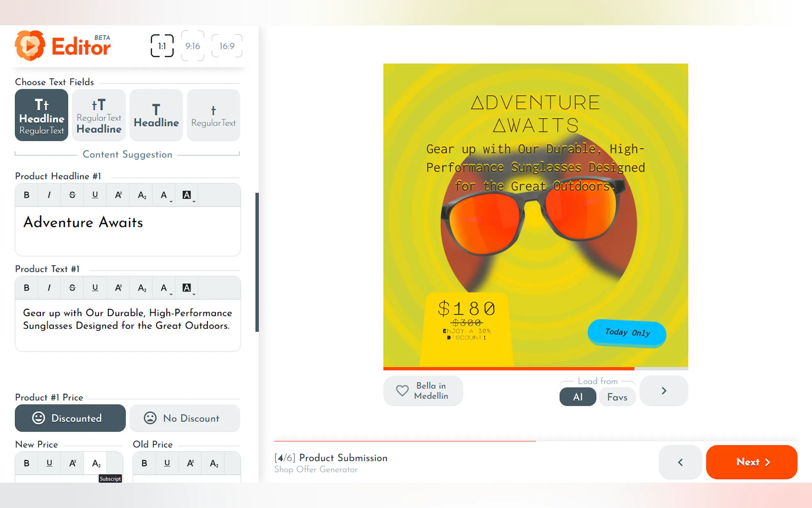The image size is (812, 508).
Task: Toggle strikethrough in Product Headline #1 toolbar
Action: [x=72, y=195]
